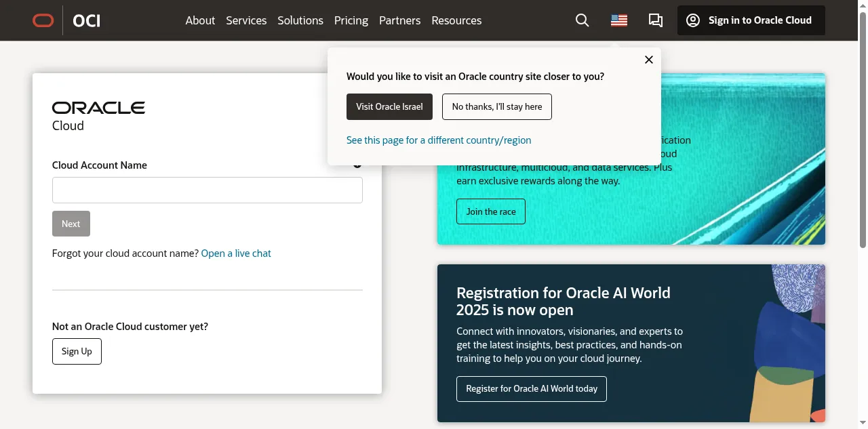Open the Pricing menu
This screenshot has height=429, width=868.
tap(351, 20)
